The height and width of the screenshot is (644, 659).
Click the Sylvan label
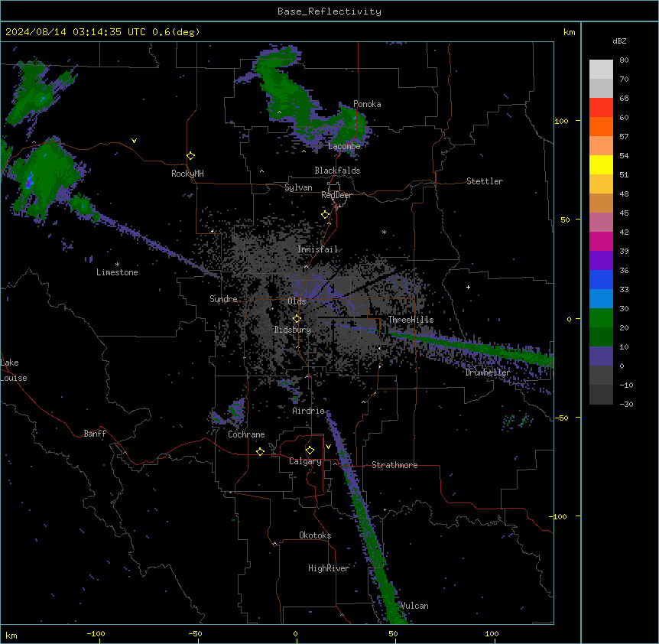pos(298,187)
